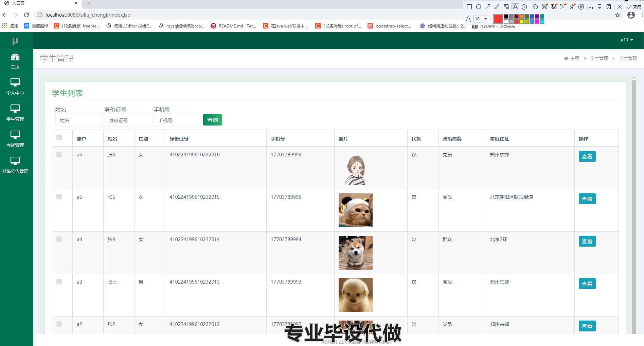Check the checkbox for account a3
Image resolution: width=644 pixels, height=346 pixels.
[59, 282]
